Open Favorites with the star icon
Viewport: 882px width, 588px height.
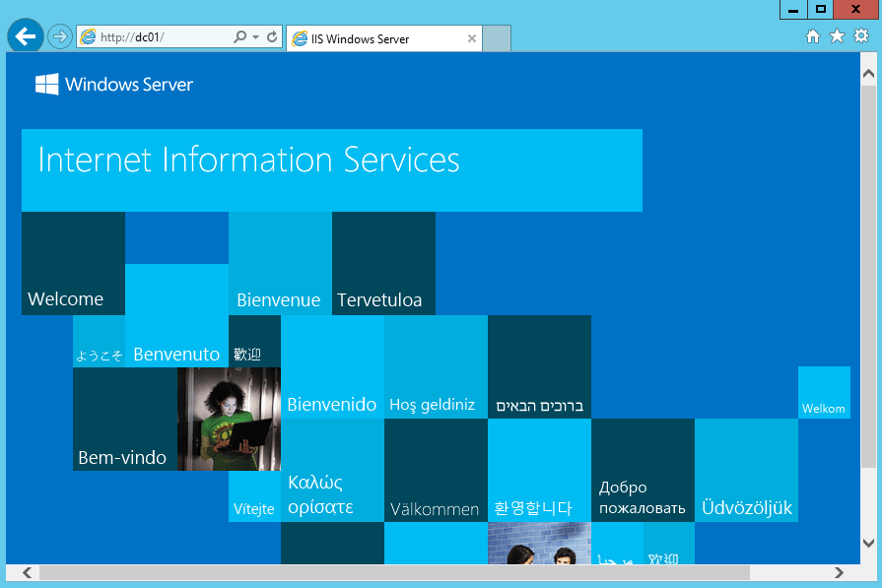[x=837, y=36]
